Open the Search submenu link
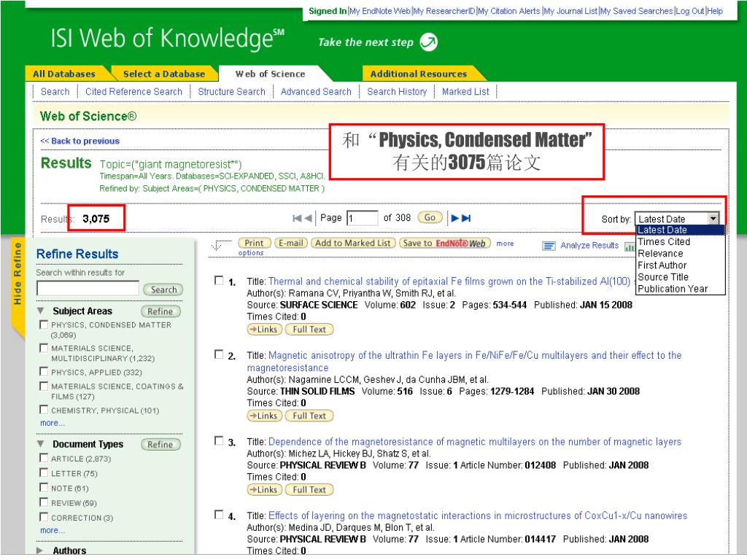This screenshot has height=560, width=747. click(55, 91)
